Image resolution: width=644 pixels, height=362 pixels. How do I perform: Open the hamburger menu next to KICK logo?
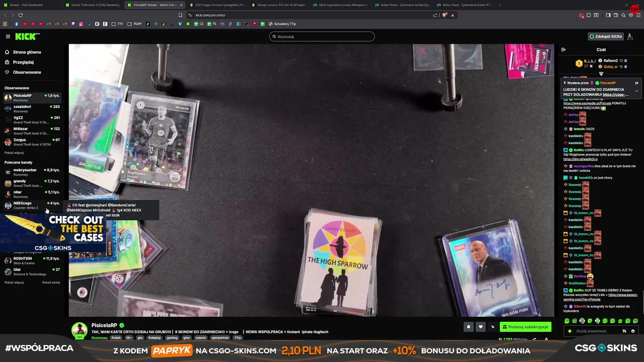click(x=8, y=36)
